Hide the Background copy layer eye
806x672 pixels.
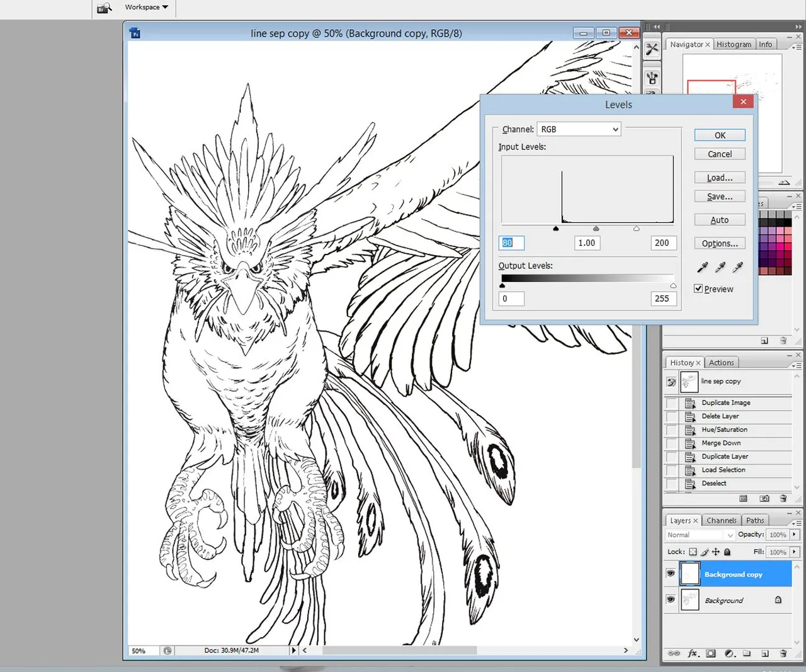click(671, 574)
